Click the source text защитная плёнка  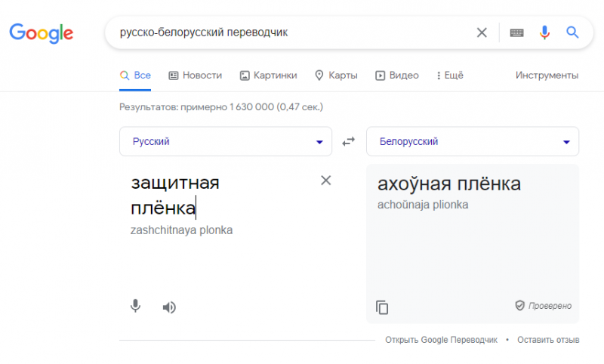(x=175, y=195)
